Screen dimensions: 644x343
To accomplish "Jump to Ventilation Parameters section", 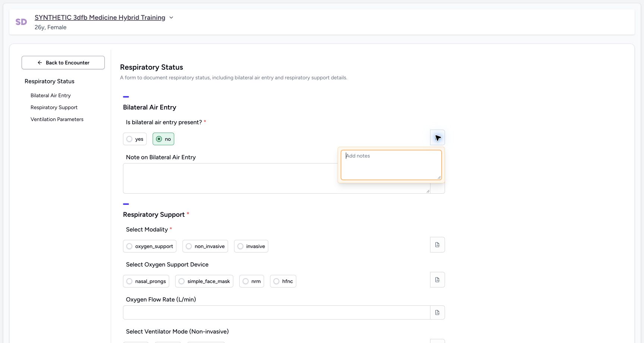I will pyautogui.click(x=57, y=119).
